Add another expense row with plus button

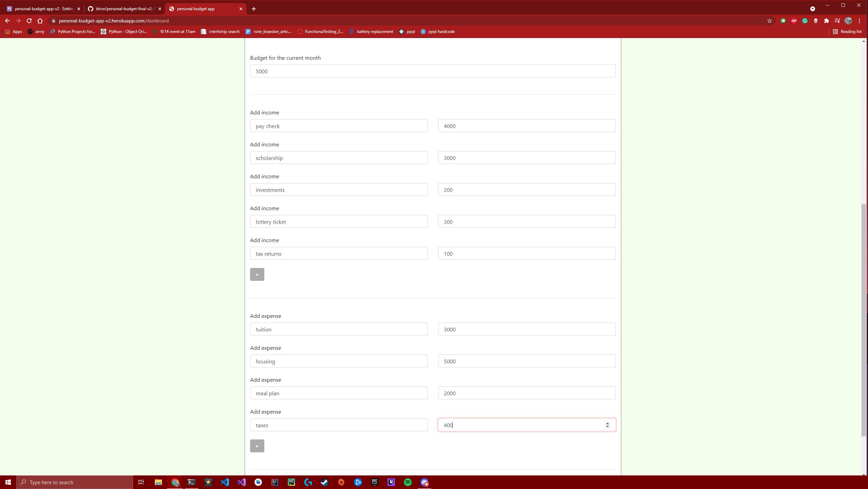(x=257, y=446)
